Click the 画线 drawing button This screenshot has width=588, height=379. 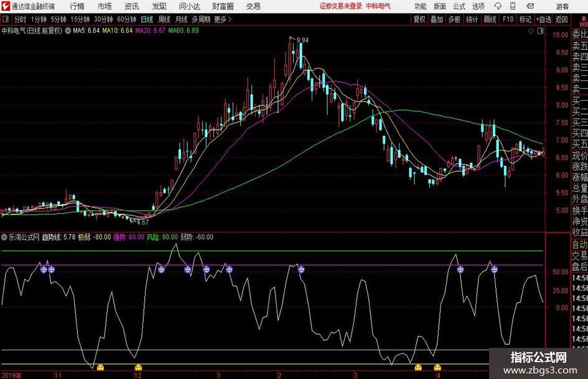pos(490,19)
